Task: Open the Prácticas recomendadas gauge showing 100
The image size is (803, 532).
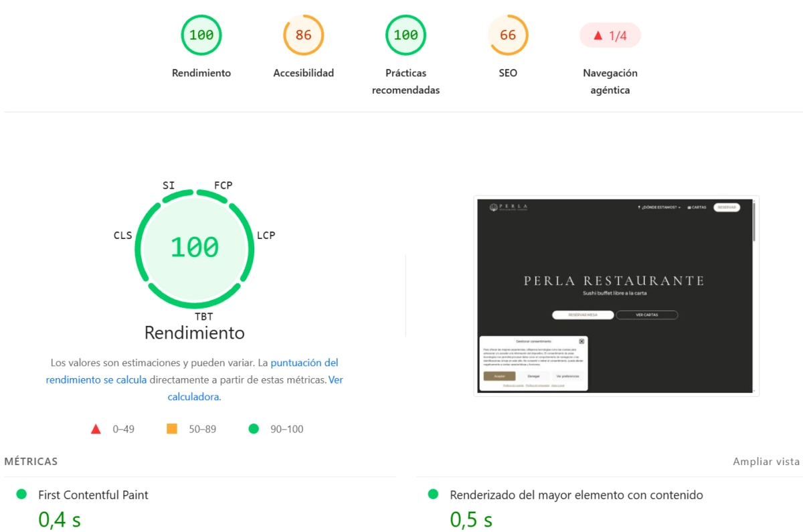Action: 406,35
